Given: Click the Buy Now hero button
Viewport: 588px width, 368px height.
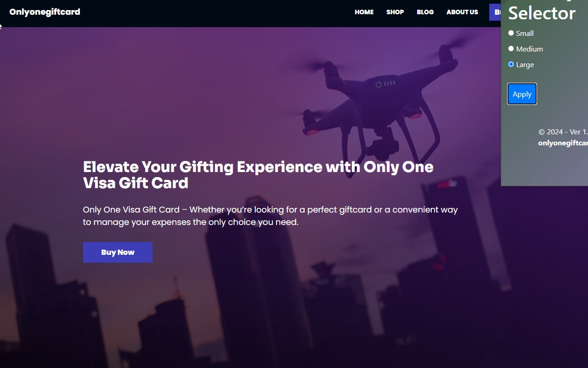Looking at the screenshot, I should pos(118,252).
